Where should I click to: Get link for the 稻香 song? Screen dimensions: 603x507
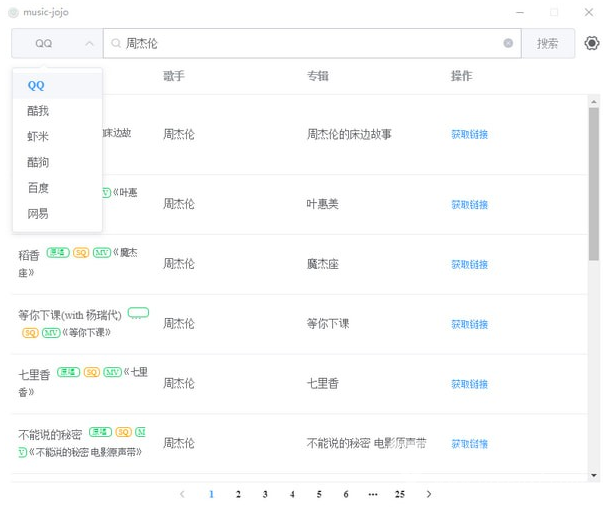[469, 264]
